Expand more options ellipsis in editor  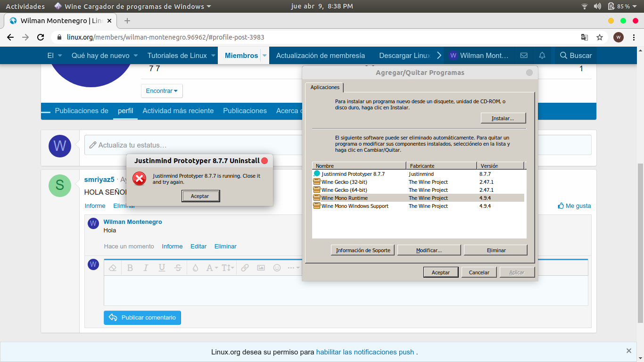pos(293,268)
